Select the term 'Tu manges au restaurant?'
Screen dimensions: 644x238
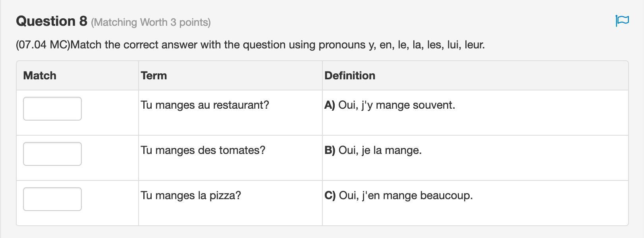click(x=205, y=105)
